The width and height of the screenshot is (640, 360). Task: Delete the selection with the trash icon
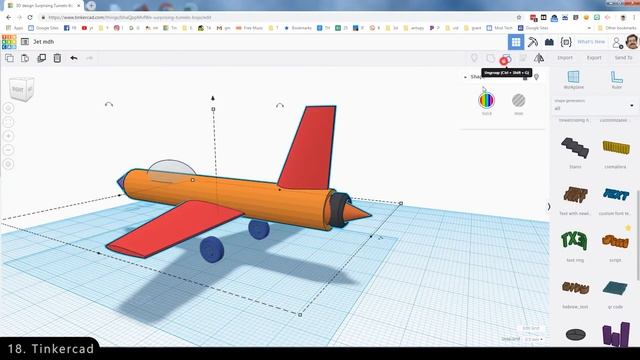pyautogui.click(x=57, y=58)
